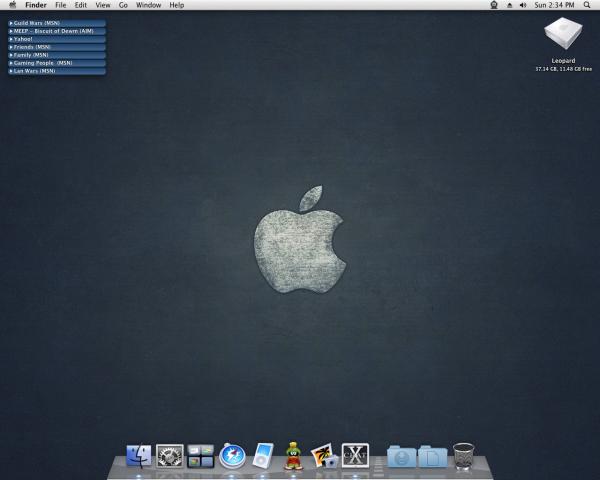Expand the Family (MSN) group
The width and height of the screenshot is (600, 480).
(x=57, y=55)
